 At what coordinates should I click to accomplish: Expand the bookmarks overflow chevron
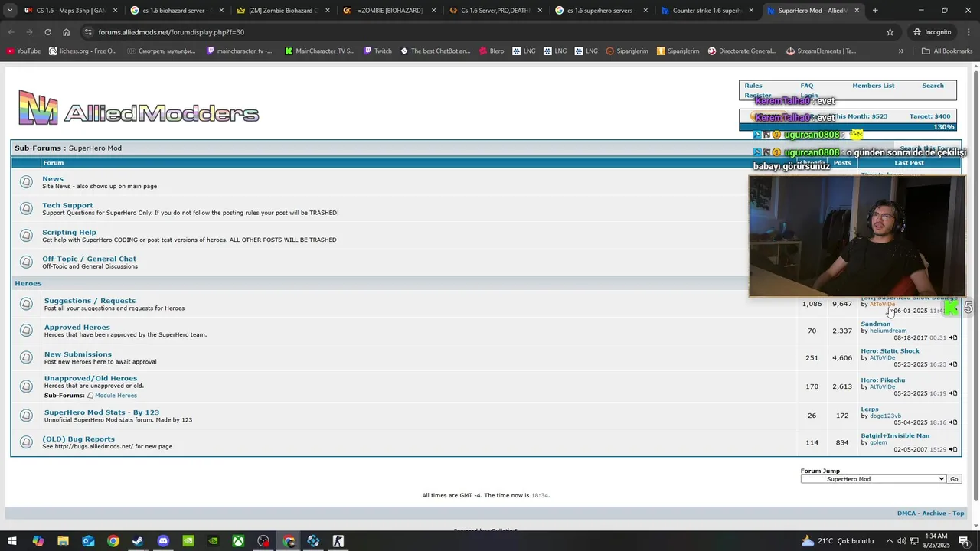pyautogui.click(x=901, y=51)
